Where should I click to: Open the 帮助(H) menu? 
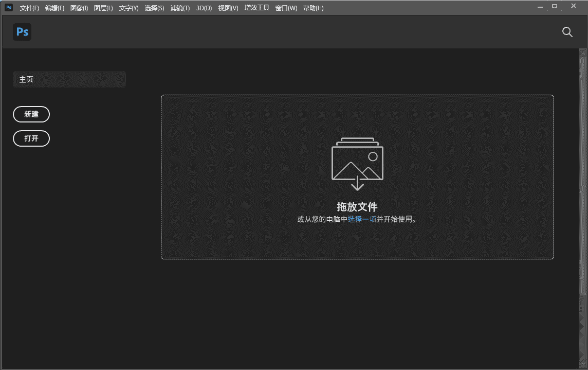[x=313, y=8]
